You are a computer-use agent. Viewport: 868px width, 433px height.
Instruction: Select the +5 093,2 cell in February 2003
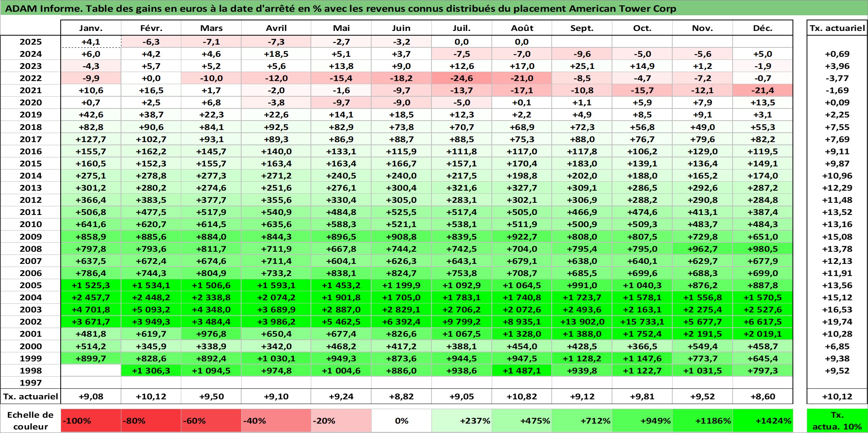coord(151,310)
